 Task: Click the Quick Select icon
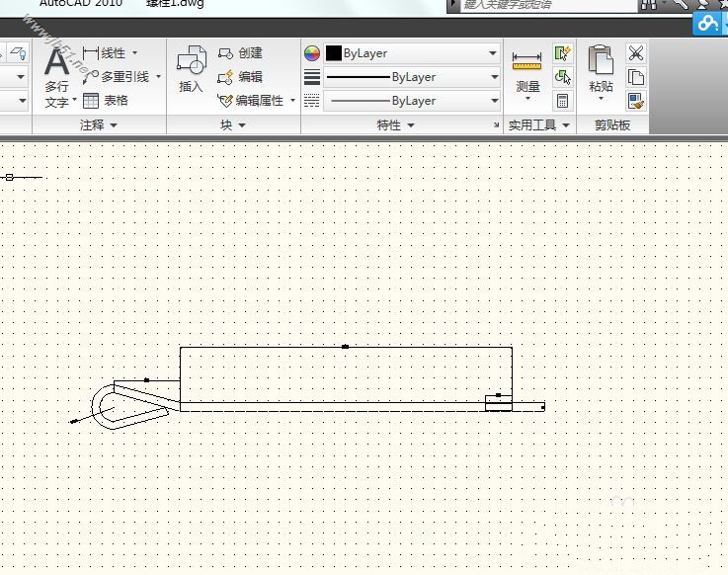point(562,53)
